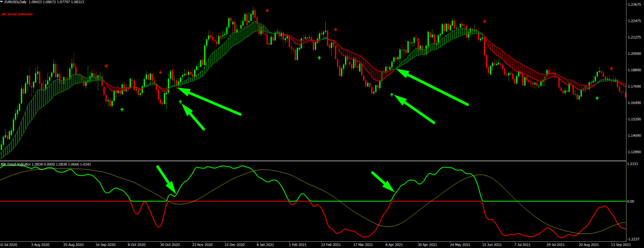Click the 30 Oct 2020 date label

pos(170,245)
